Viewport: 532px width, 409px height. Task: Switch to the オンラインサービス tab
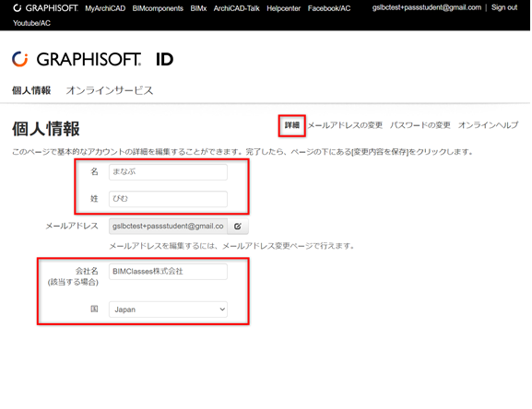point(110,90)
